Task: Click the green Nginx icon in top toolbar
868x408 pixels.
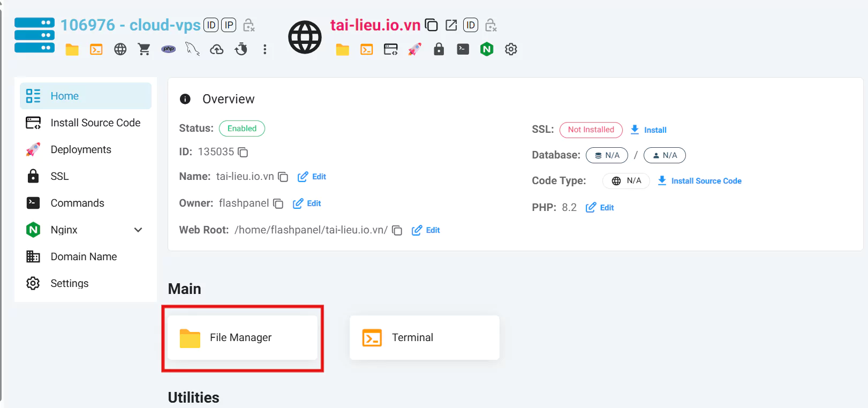Action: (x=487, y=49)
